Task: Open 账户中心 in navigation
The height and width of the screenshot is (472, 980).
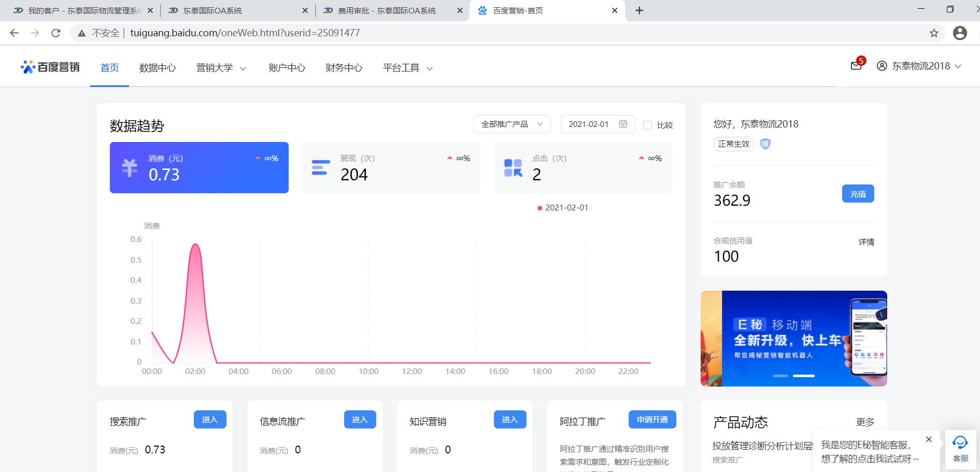Action: (287, 68)
